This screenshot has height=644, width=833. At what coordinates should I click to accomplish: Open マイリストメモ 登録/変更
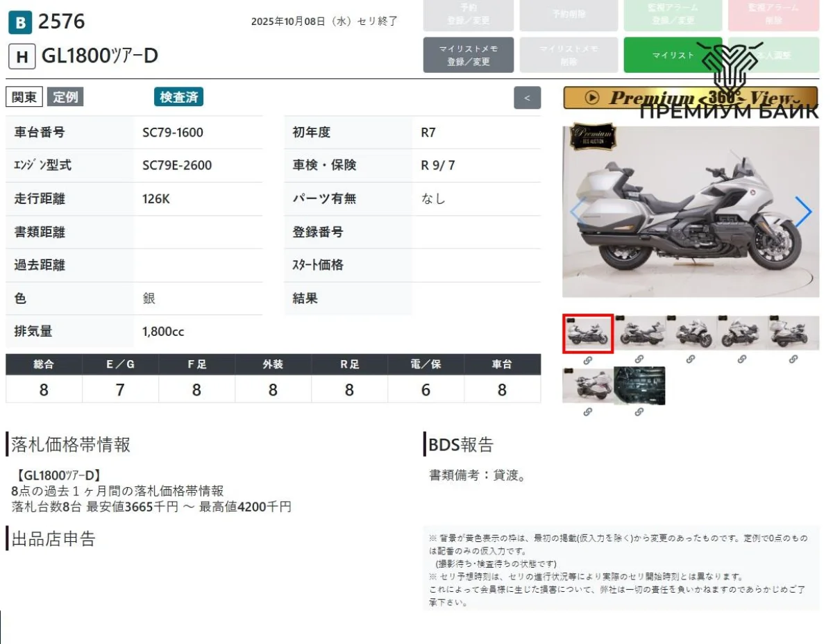point(469,55)
